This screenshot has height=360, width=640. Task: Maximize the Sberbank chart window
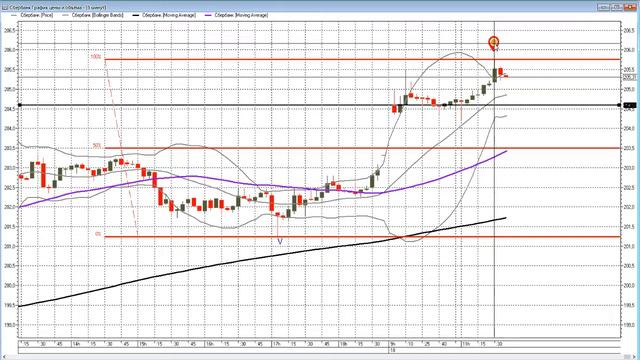tap(617, 7)
